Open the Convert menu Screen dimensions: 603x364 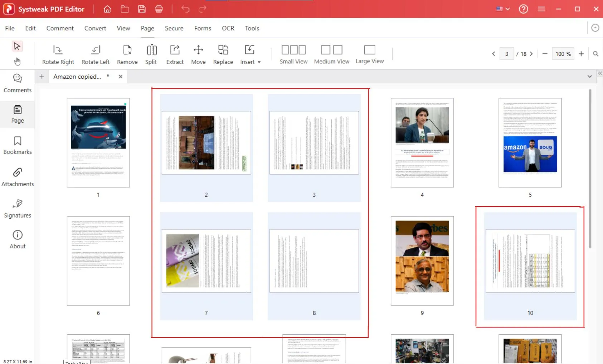tap(95, 28)
